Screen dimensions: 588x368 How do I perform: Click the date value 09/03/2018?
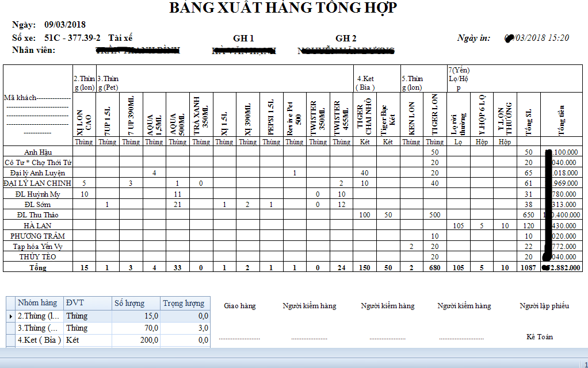pyautogui.click(x=65, y=25)
